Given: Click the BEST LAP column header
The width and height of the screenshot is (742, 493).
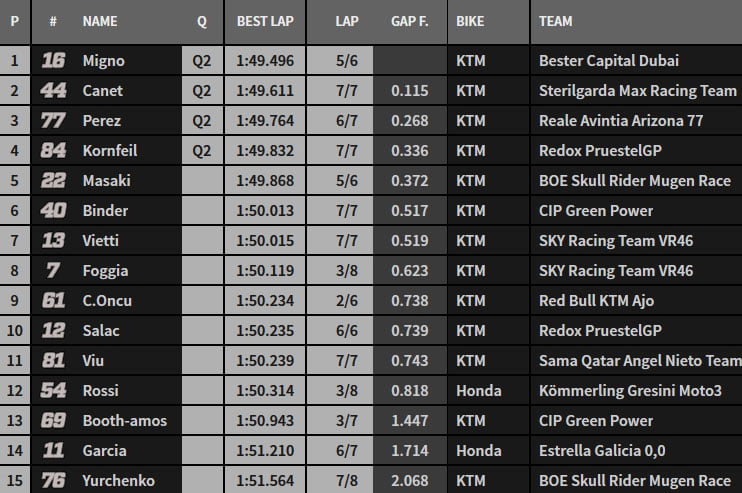Looking at the screenshot, I should tap(265, 21).
